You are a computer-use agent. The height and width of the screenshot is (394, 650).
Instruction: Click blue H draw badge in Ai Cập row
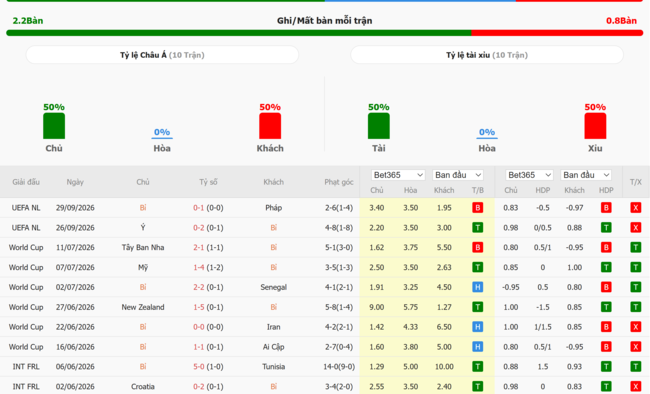pos(478,347)
